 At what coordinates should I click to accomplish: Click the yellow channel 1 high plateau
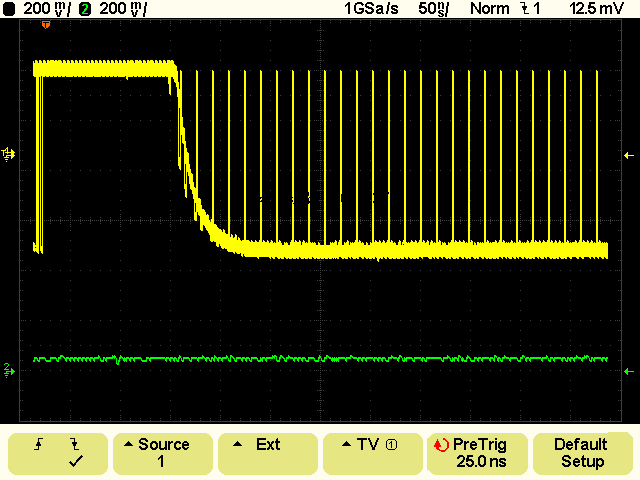pyautogui.click(x=104, y=69)
